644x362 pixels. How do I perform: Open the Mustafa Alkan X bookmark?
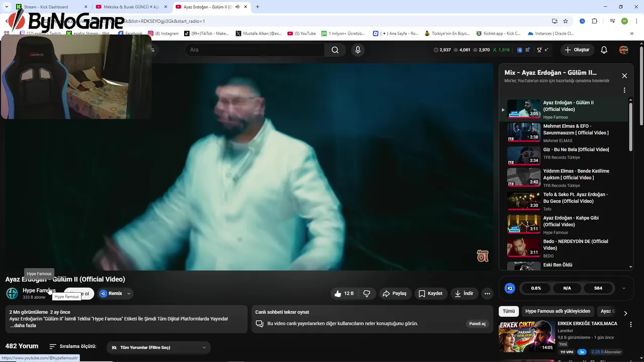259,34
